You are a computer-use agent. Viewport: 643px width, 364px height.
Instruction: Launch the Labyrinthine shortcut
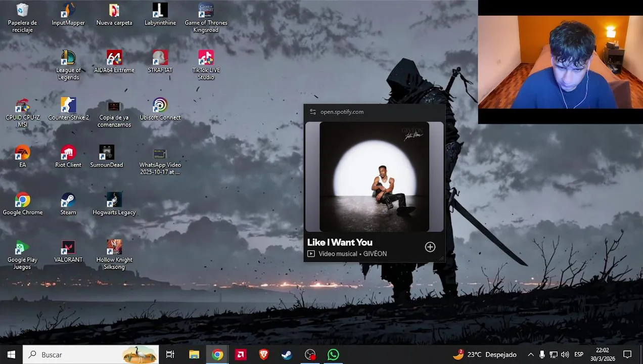coord(160,15)
